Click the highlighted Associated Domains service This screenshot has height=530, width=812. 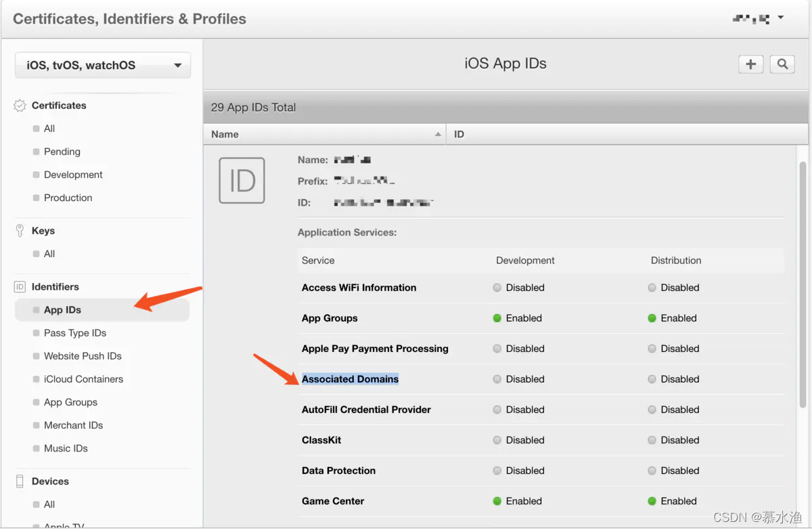coord(350,379)
